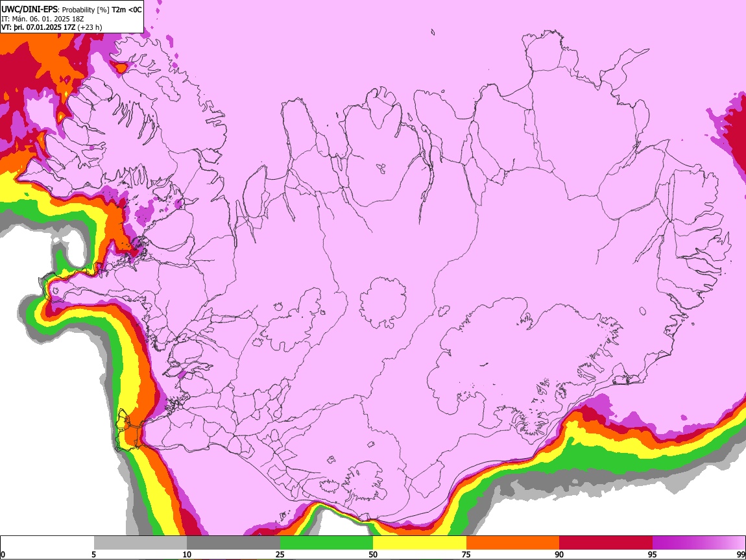Click the '0' legend label

coord(3,555)
